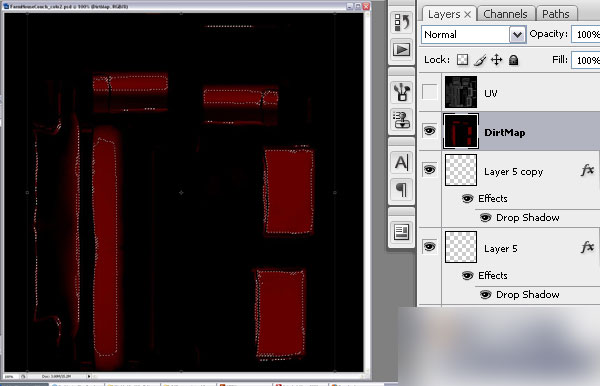This screenshot has width=600, height=386.
Task: Click fx icon on Layer 5 copy
Action: pos(588,170)
